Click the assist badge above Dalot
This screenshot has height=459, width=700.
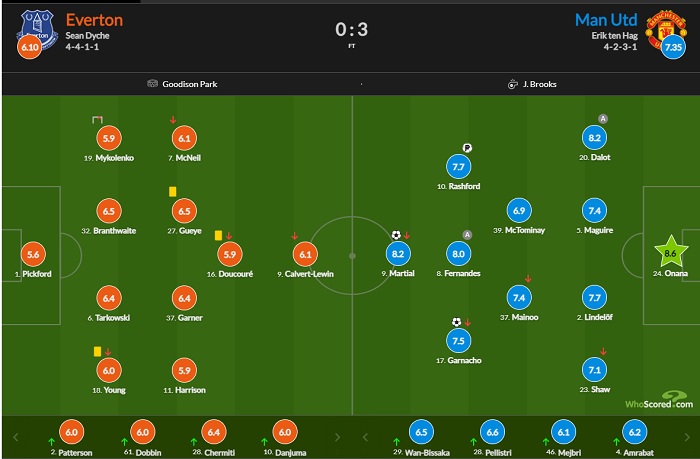coord(602,118)
